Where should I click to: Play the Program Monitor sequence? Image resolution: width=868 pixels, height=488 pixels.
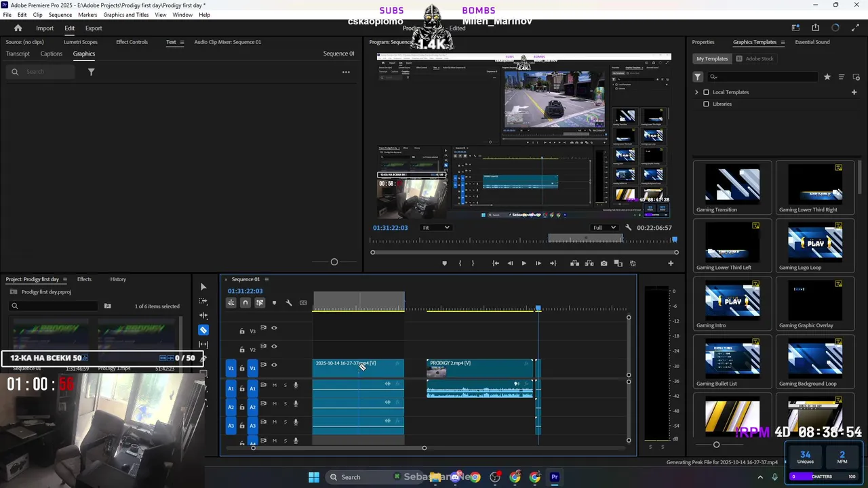click(524, 263)
